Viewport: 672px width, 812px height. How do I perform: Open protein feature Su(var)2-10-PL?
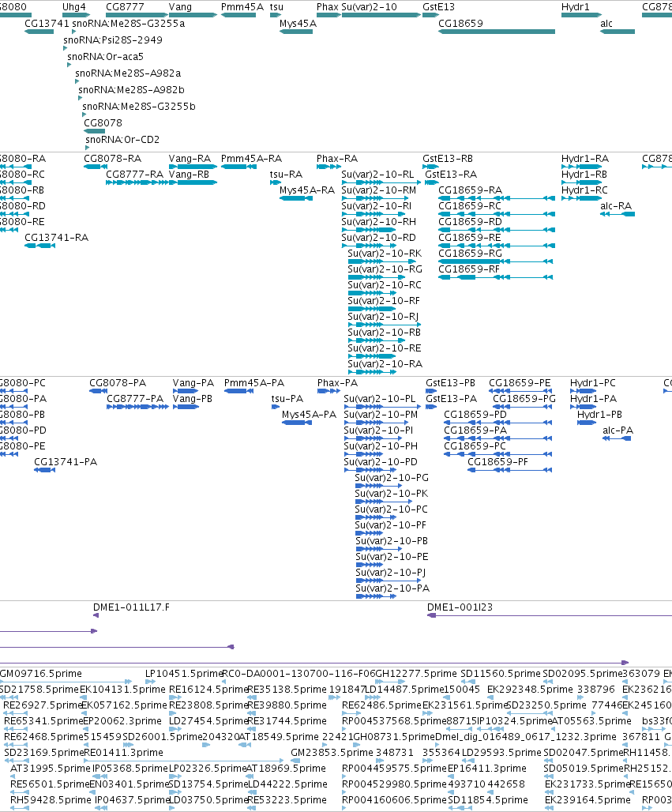pyautogui.click(x=382, y=407)
